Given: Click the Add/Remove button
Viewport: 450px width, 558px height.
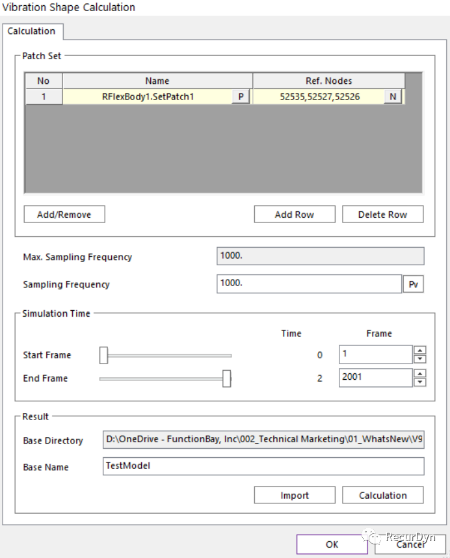Looking at the screenshot, I should pyautogui.click(x=64, y=214).
